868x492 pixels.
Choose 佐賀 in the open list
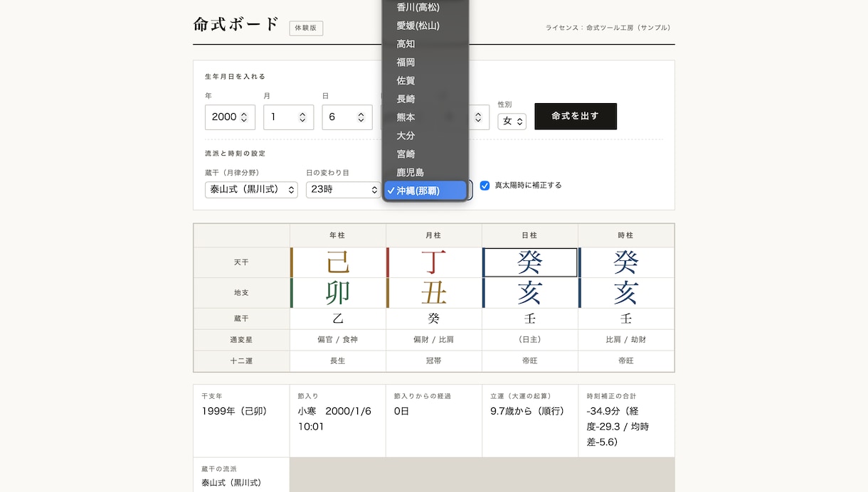[x=425, y=81]
